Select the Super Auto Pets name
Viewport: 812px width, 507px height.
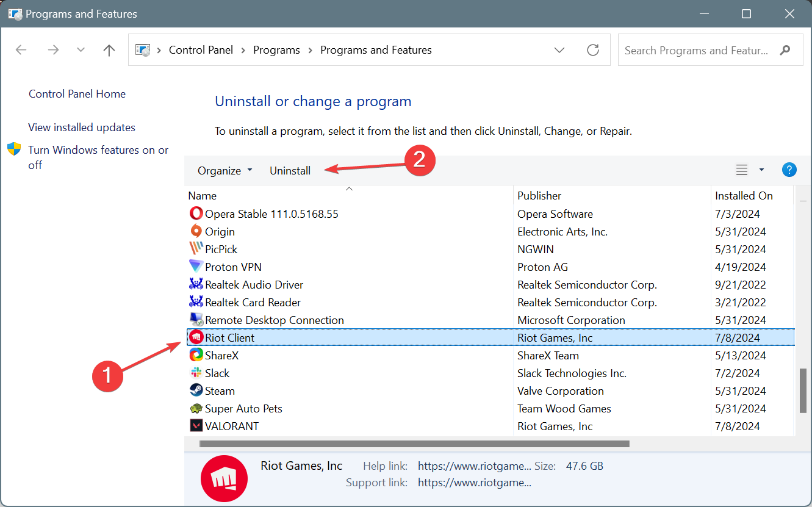243,409
